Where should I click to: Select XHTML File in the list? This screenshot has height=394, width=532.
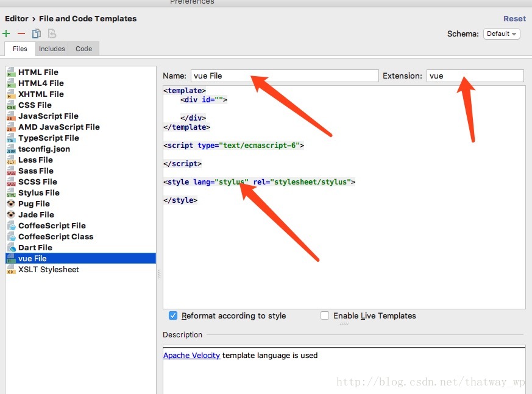[x=81, y=94]
